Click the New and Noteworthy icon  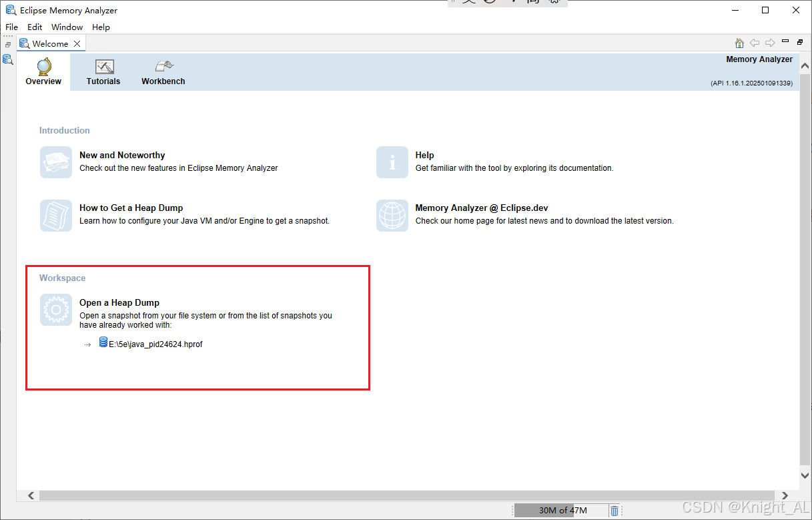click(56, 162)
